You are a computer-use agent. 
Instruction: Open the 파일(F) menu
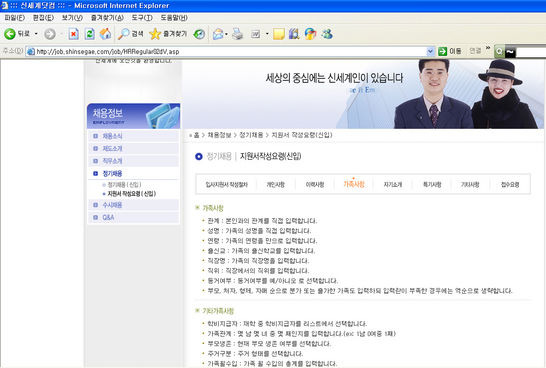tap(14, 17)
